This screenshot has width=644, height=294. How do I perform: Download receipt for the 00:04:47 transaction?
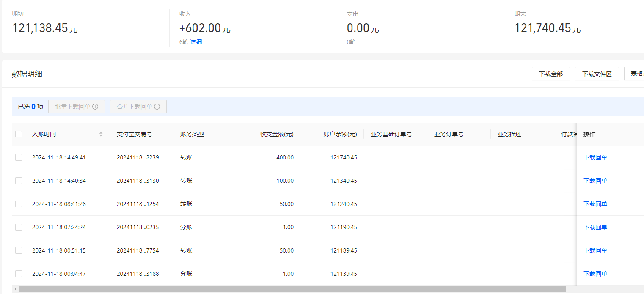(595, 274)
